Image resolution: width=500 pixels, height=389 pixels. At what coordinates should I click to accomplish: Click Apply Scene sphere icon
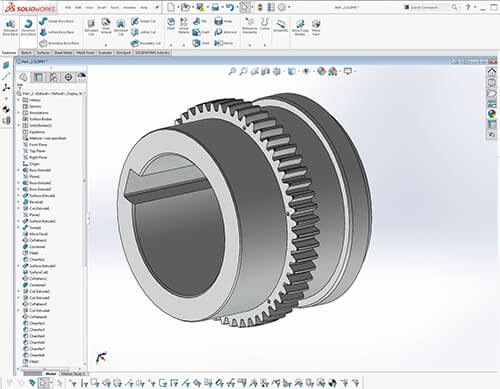click(332, 71)
